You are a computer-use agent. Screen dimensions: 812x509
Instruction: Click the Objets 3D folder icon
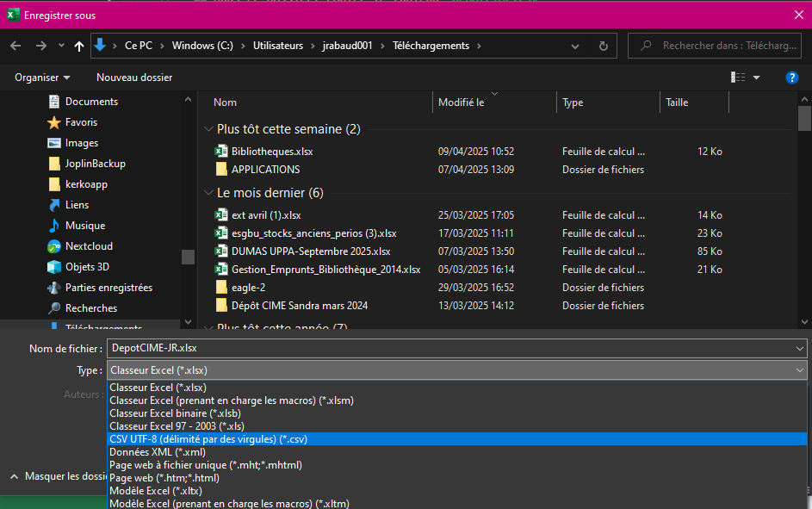tap(54, 267)
